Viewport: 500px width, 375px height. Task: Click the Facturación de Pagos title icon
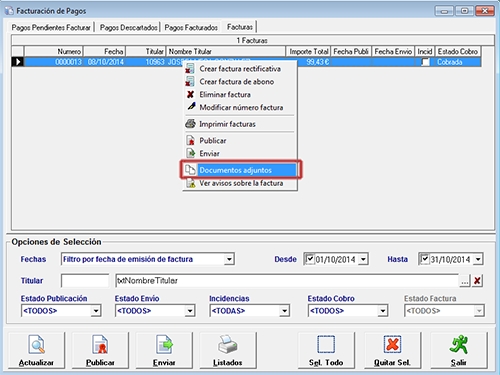(x=9, y=11)
